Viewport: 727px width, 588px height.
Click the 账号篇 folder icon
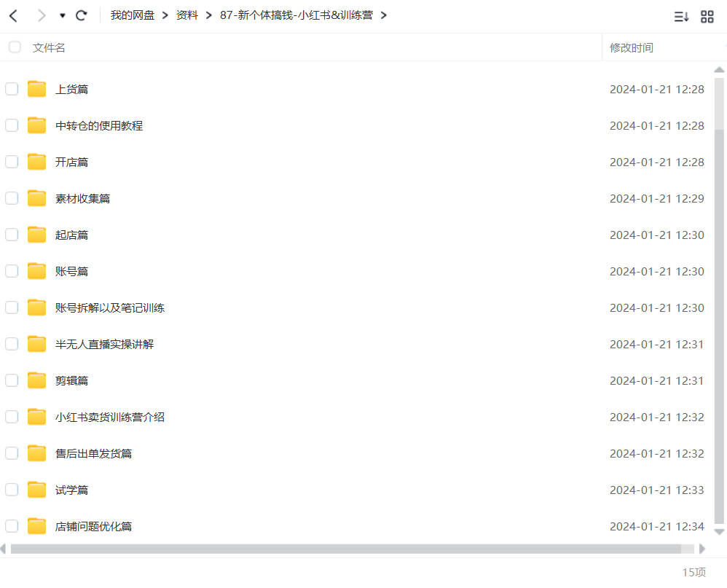click(x=36, y=271)
